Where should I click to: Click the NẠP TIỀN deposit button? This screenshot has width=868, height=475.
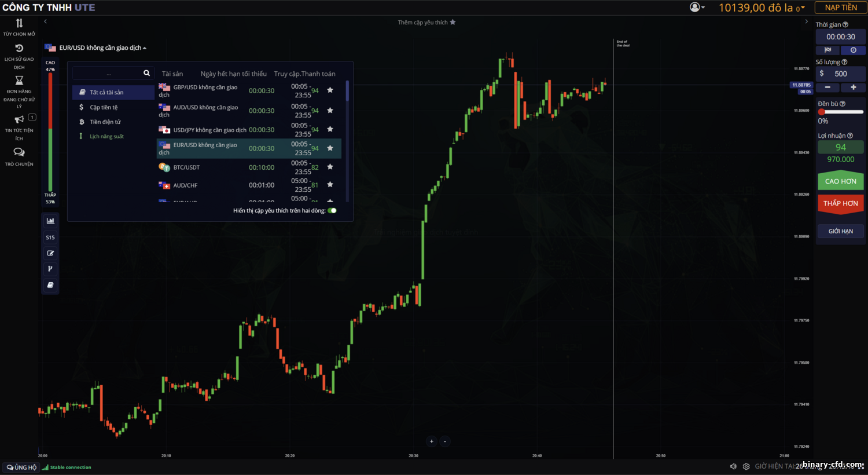[x=840, y=8]
